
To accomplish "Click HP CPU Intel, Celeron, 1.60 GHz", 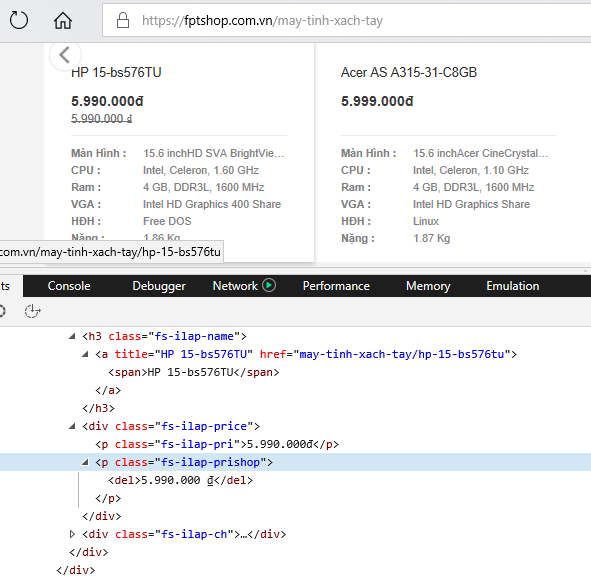I will [x=201, y=170].
